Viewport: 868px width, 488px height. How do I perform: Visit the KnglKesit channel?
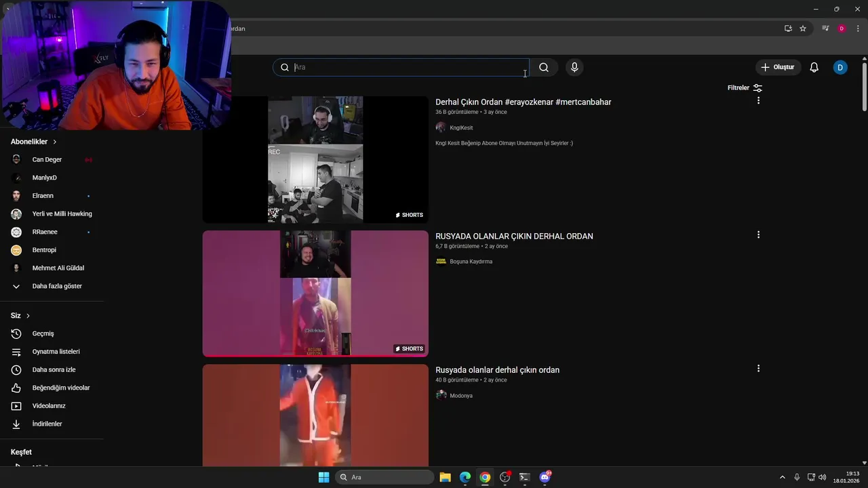pos(461,127)
